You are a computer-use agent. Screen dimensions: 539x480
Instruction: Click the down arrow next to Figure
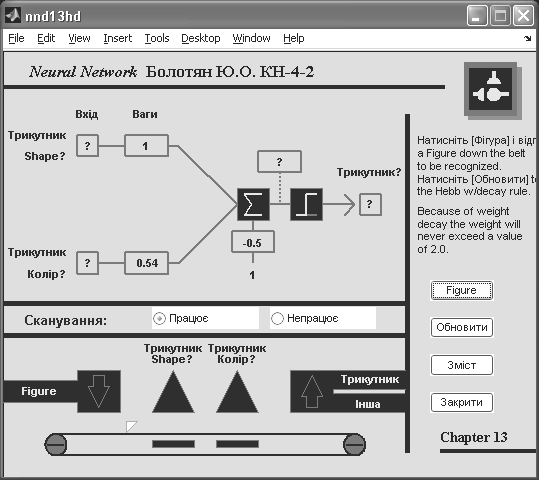[x=99, y=392]
